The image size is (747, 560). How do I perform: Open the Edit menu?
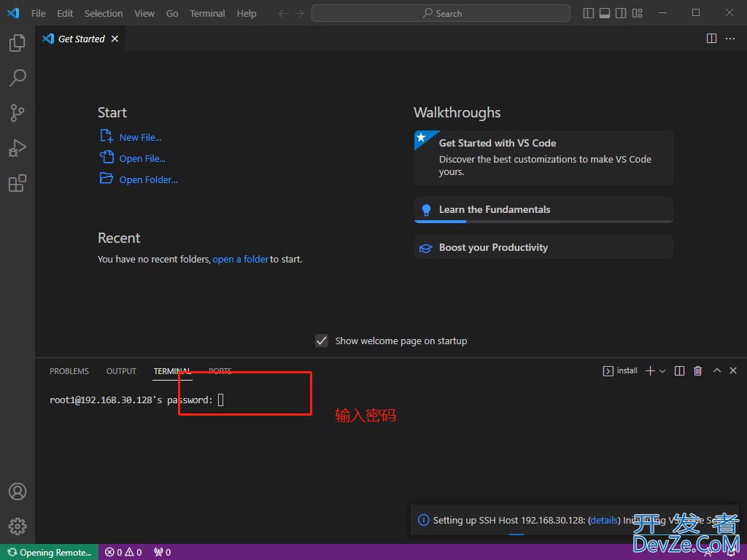[x=65, y=13]
